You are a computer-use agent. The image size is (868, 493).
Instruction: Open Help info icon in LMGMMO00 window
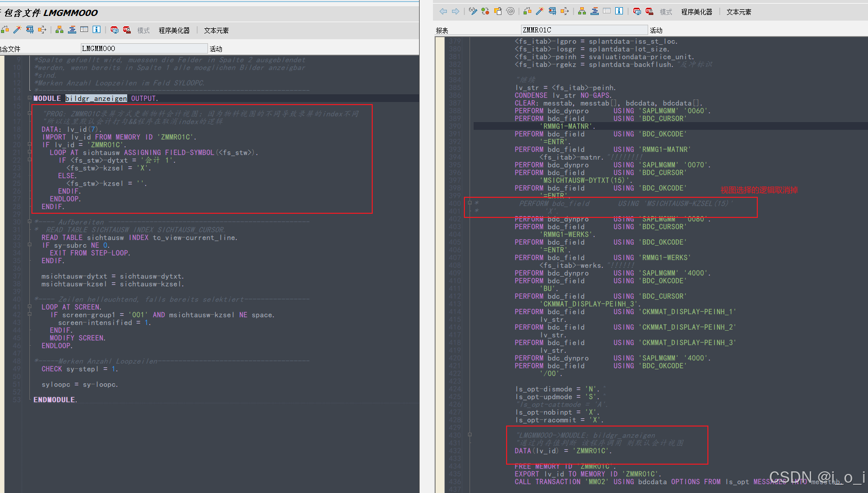(x=96, y=30)
